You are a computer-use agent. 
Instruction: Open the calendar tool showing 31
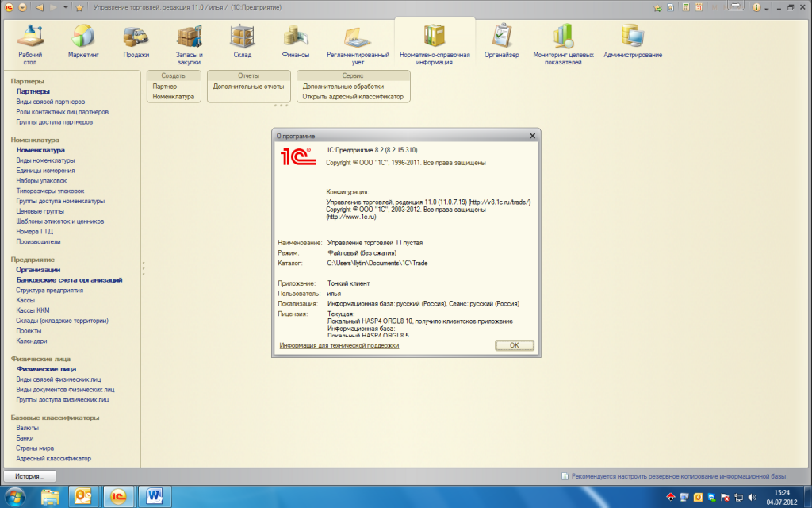point(699,7)
